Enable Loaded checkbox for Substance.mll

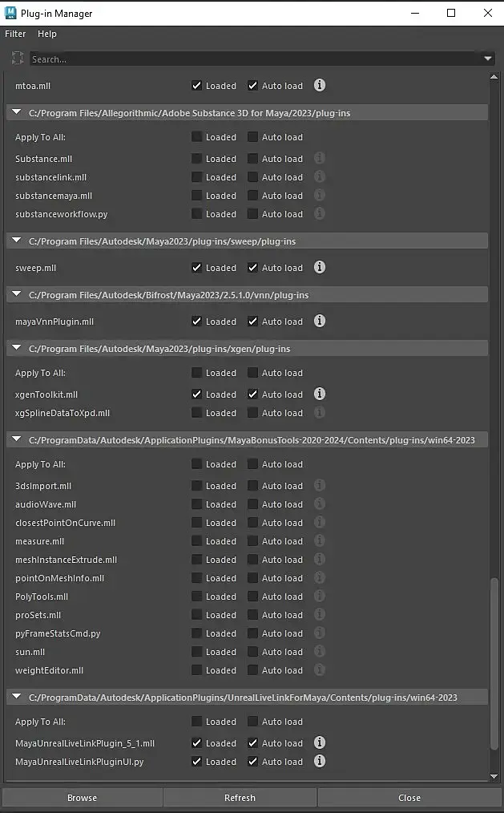tap(197, 159)
